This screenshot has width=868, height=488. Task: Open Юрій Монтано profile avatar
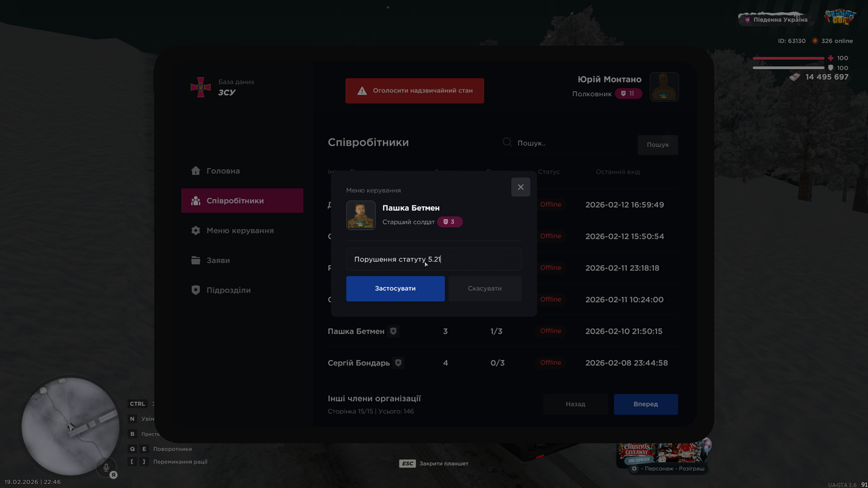click(x=665, y=87)
